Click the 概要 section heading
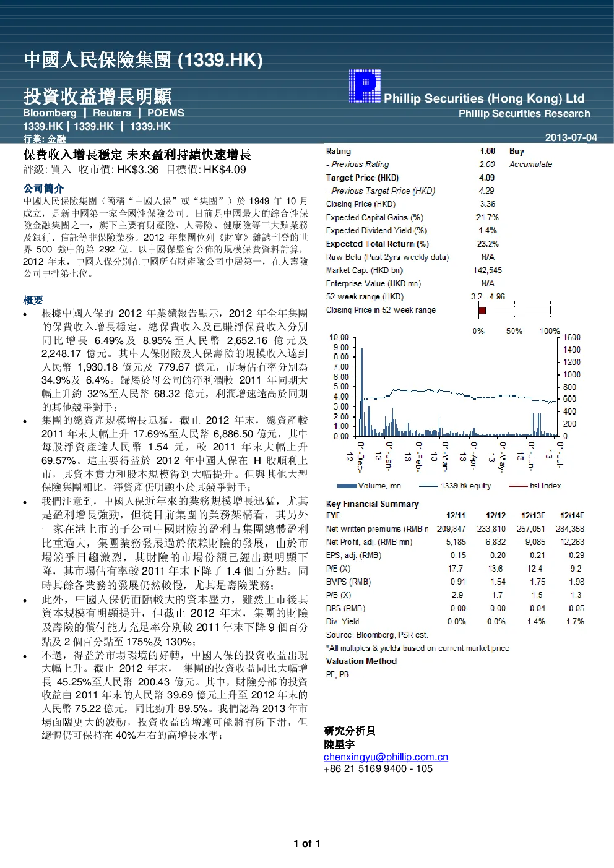Image resolution: width=614 pixels, height=868 pixels. coord(33,299)
